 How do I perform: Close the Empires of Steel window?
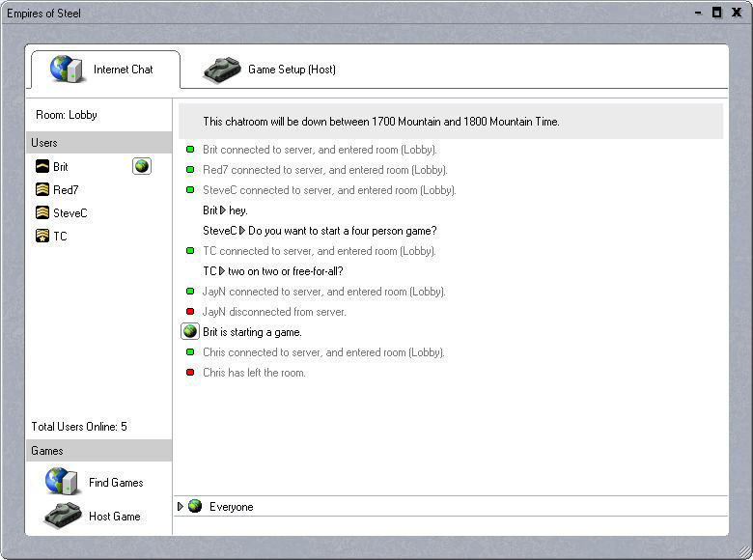coord(737,13)
